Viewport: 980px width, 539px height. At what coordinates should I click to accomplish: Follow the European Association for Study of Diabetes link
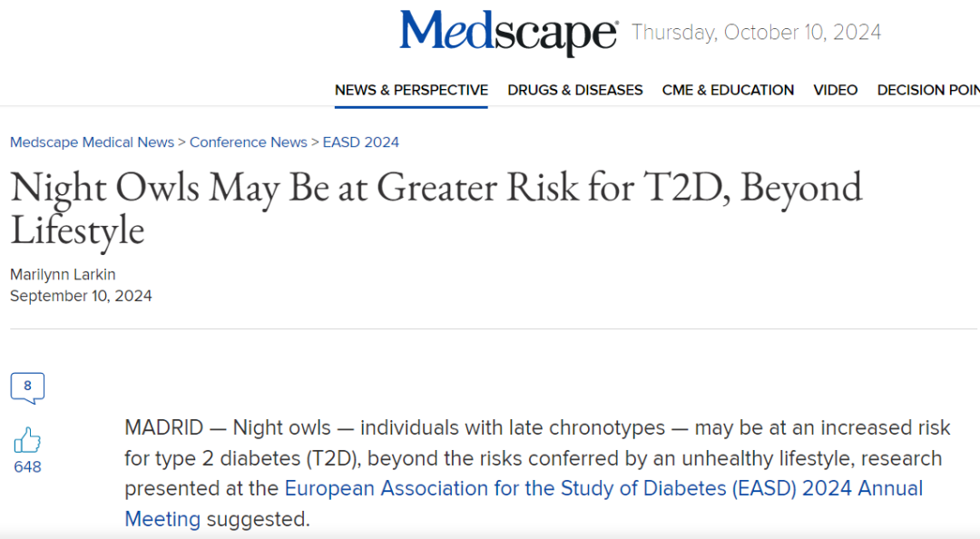click(603, 488)
